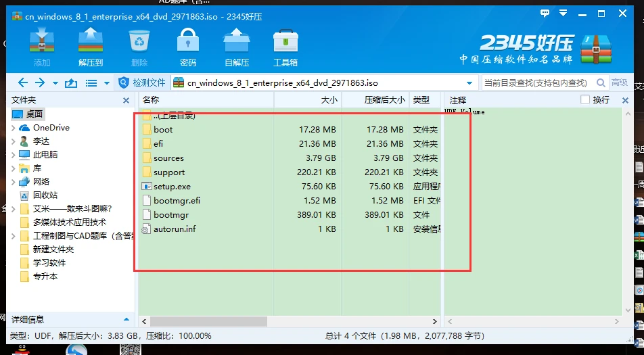Toggle the 换行 (word wrap) checkbox
This screenshot has width=644, height=355.
click(586, 100)
